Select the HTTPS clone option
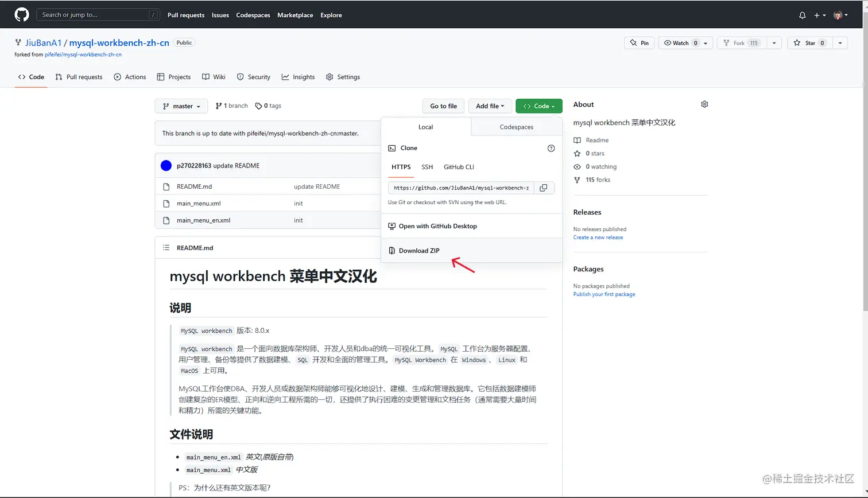 [401, 167]
